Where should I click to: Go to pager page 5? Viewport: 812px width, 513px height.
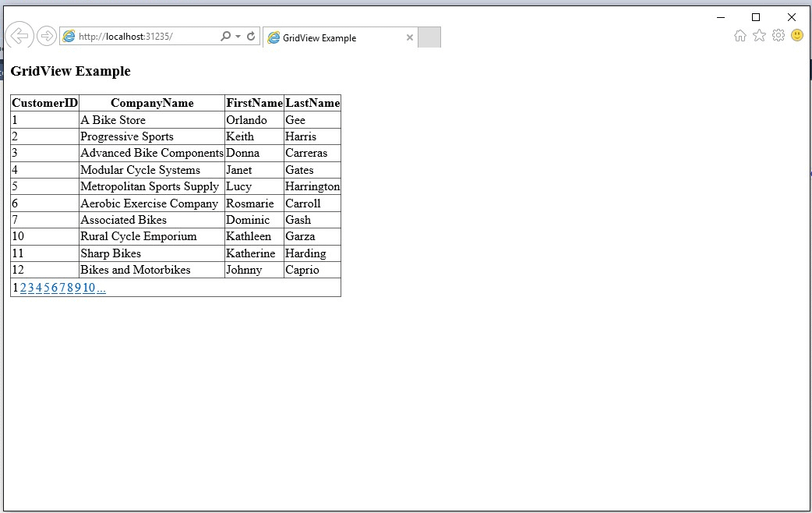tap(47, 288)
